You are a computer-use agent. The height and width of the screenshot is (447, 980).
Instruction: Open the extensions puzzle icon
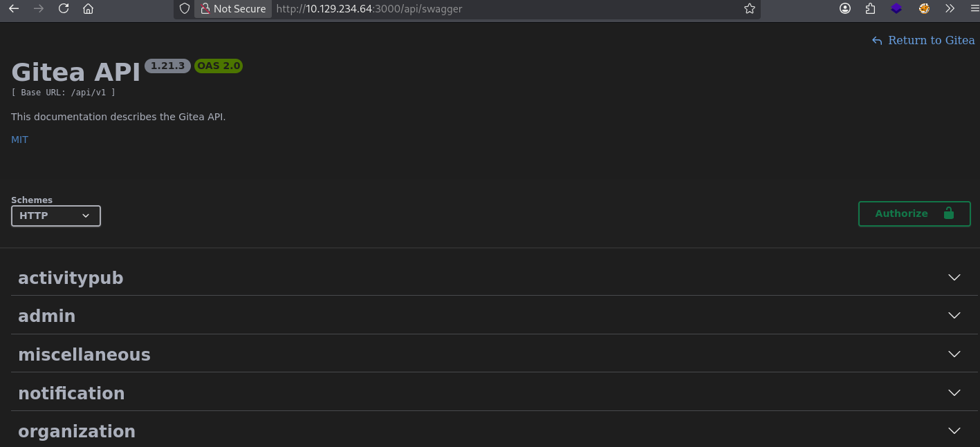pos(870,9)
